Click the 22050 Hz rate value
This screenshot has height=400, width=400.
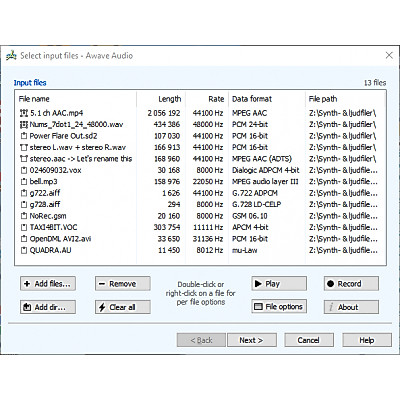pos(208,182)
